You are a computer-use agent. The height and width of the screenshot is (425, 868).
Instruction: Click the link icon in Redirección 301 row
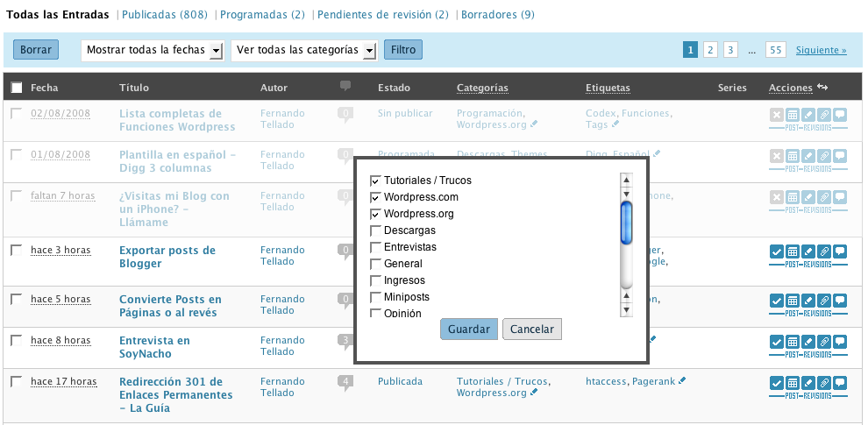point(823,383)
